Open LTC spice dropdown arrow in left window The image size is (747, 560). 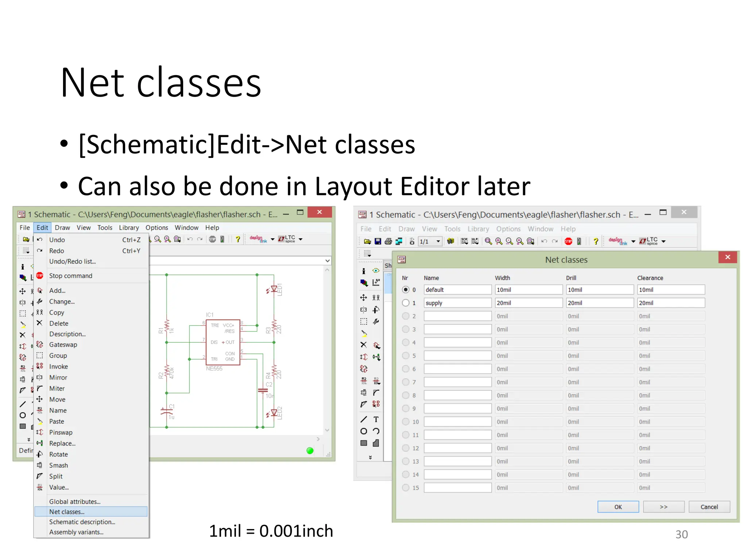pos(301,239)
